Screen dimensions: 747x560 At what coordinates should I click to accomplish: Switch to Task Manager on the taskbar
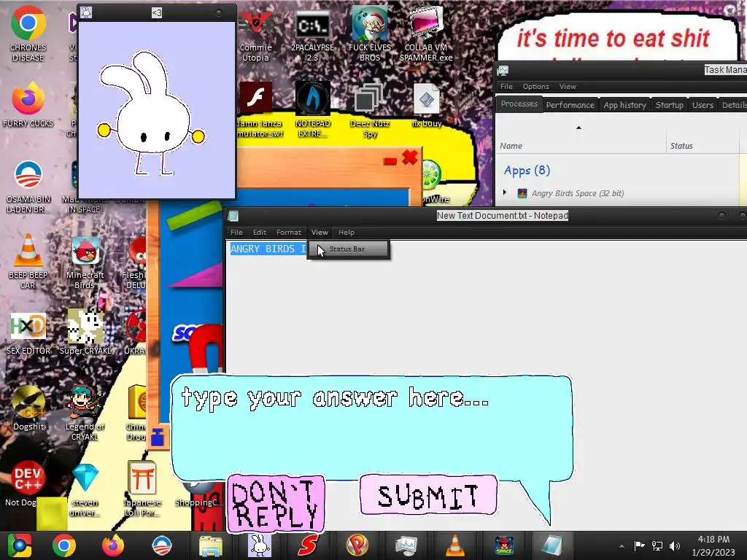click(406, 545)
